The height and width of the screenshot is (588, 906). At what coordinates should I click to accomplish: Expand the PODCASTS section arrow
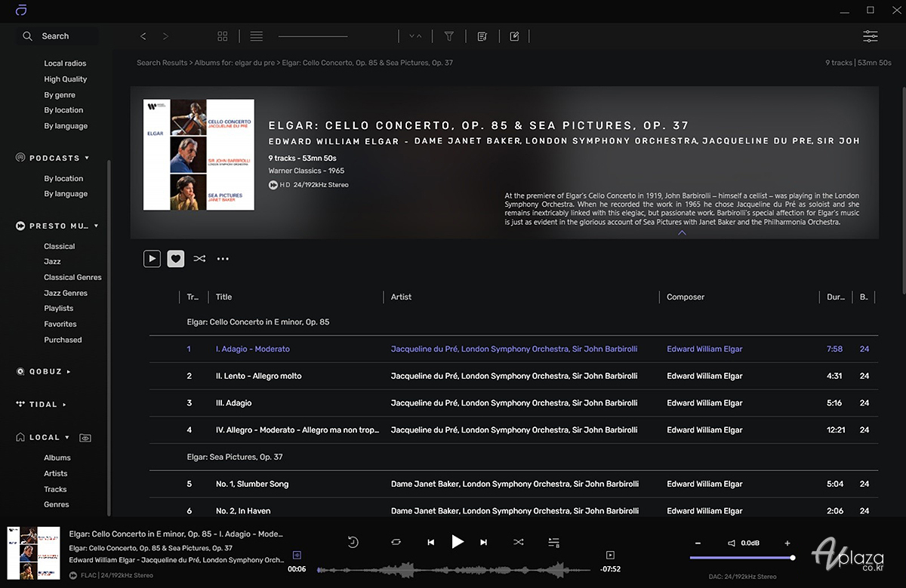[87, 159]
